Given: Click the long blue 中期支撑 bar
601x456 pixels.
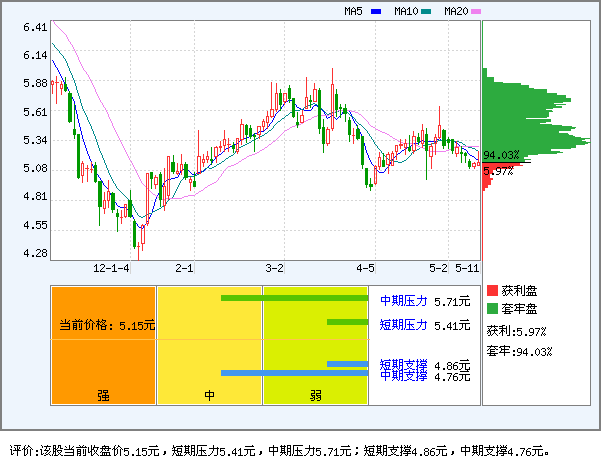Looking at the screenshot, I should (294, 373).
